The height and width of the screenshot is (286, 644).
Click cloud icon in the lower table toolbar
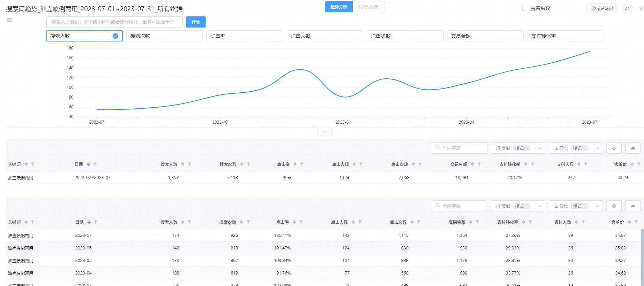tap(633, 206)
